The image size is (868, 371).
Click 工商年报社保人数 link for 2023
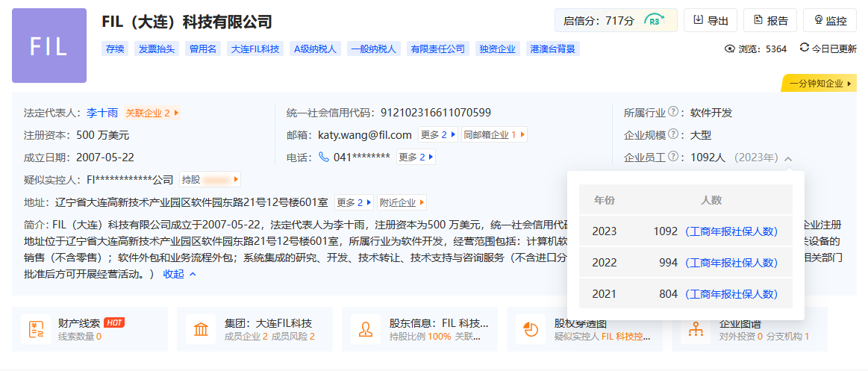(x=731, y=231)
